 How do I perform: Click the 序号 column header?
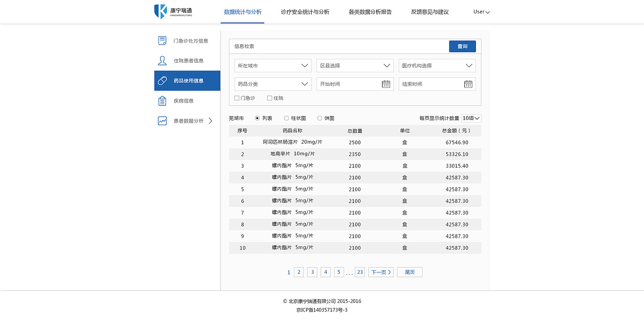pyautogui.click(x=243, y=131)
